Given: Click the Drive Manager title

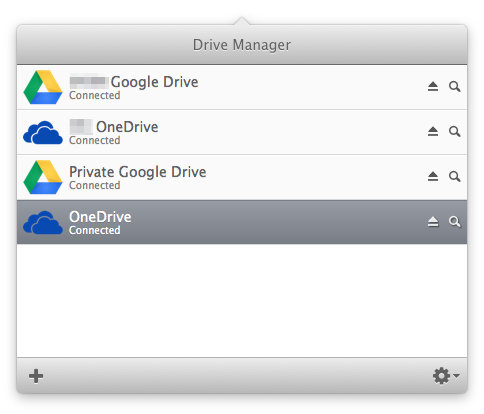Looking at the screenshot, I should coord(242,45).
